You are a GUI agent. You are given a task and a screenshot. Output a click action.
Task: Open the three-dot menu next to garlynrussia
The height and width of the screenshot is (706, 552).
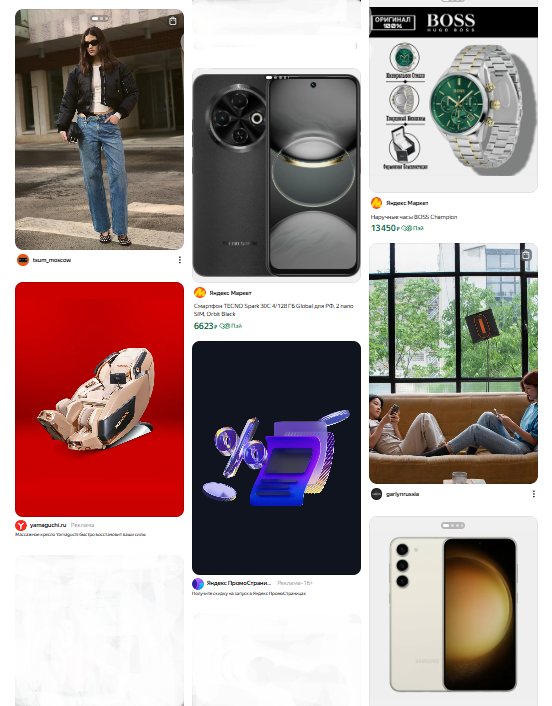[534, 494]
